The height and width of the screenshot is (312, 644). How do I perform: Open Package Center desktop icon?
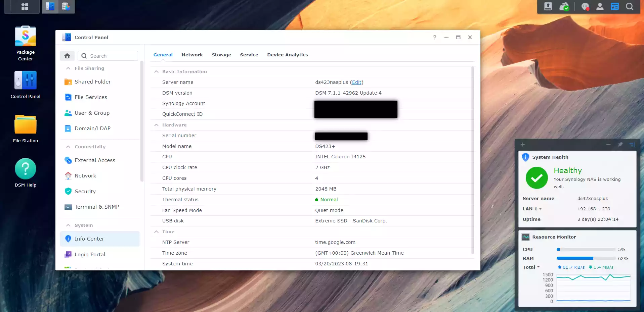tap(26, 44)
